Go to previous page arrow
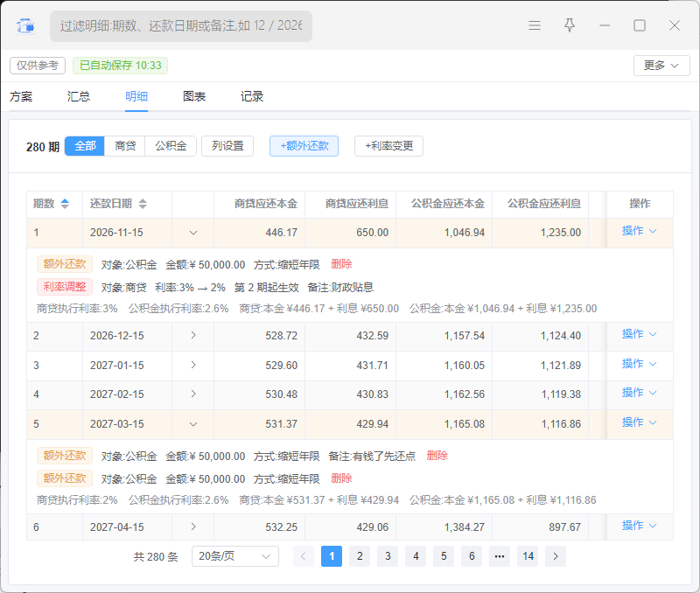The height and width of the screenshot is (593, 700). pyautogui.click(x=304, y=556)
